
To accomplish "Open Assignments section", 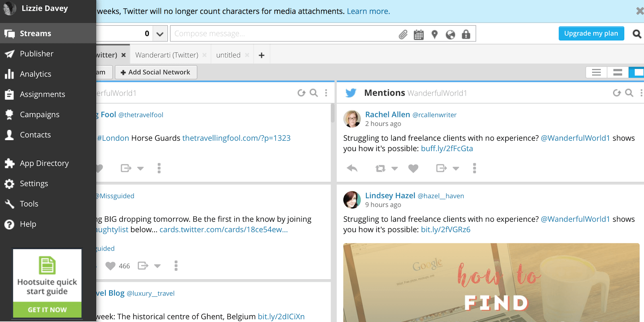I will (48, 94).
